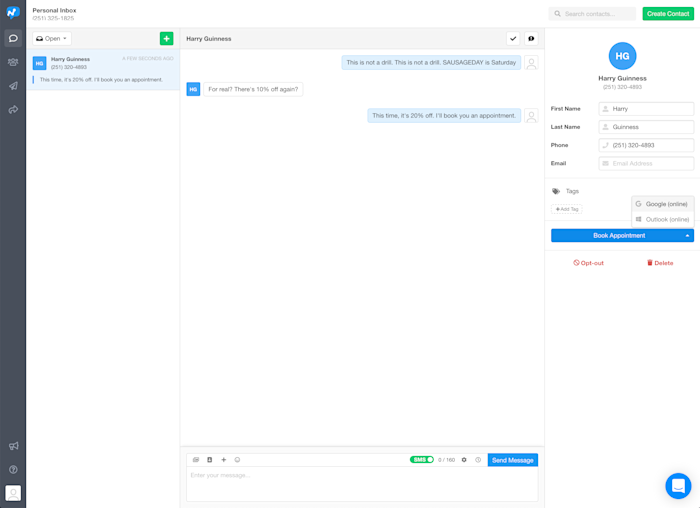Click the Book Appointment button
Image resolution: width=700 pixels, height=508 pixels.
[x=619, y=235]
